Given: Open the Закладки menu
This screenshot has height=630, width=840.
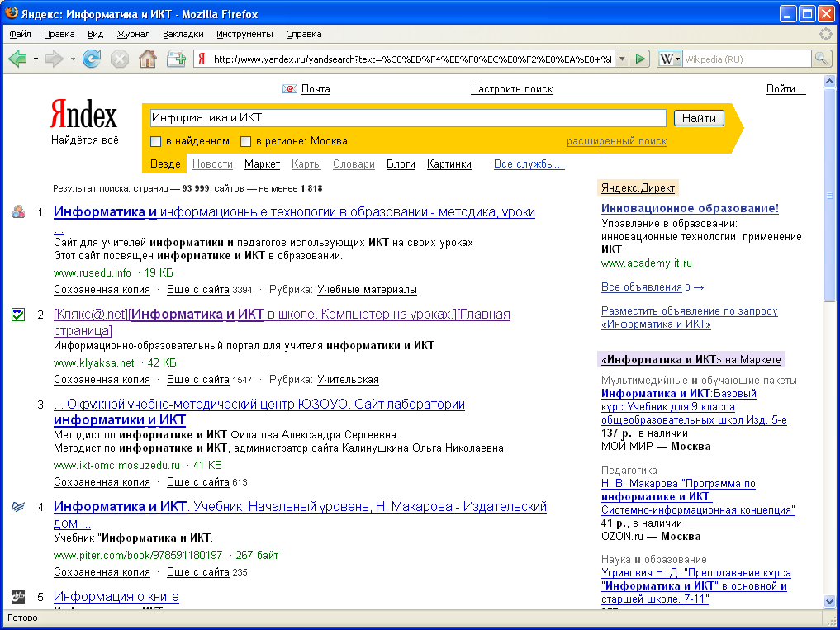Looking at the screenshot, I should point(183,34).
